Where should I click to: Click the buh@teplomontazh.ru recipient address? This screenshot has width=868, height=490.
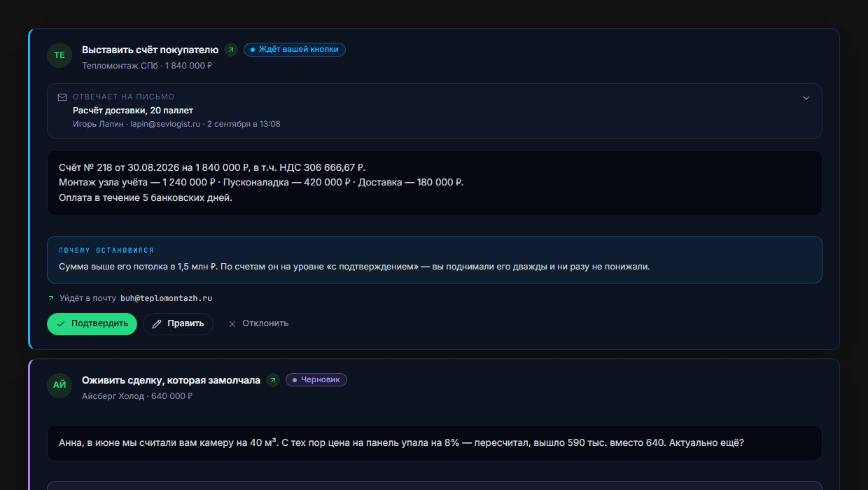point(166,298)
